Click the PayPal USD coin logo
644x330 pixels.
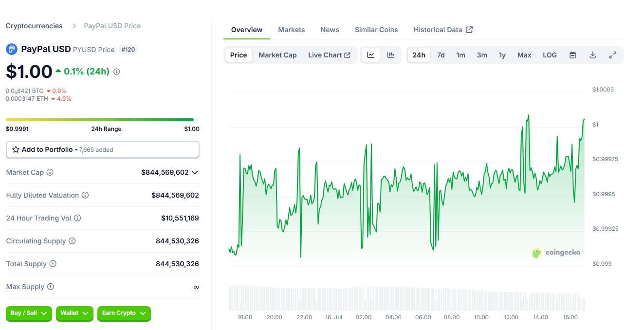click(x=12, y=49)
